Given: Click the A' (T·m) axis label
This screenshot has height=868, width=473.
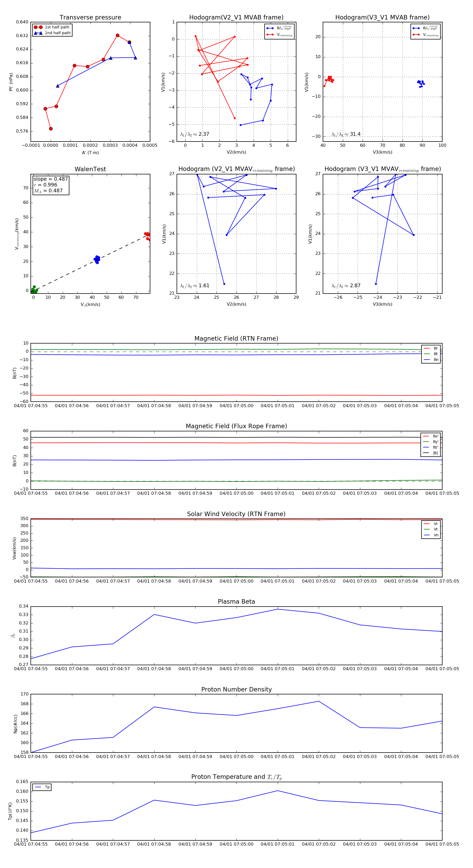Looking at the screenshot, I should 90,153.
